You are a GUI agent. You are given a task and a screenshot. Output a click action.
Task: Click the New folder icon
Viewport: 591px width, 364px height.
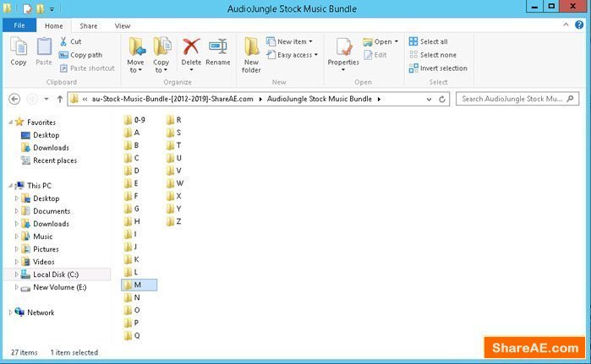[x=251, y=46]
